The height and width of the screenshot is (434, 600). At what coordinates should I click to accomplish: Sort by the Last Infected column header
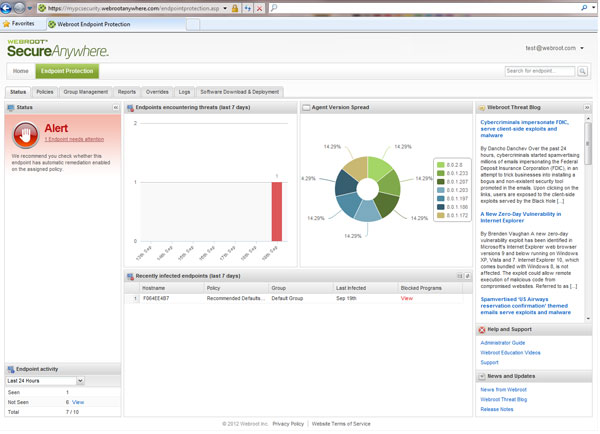coord(365,288)
